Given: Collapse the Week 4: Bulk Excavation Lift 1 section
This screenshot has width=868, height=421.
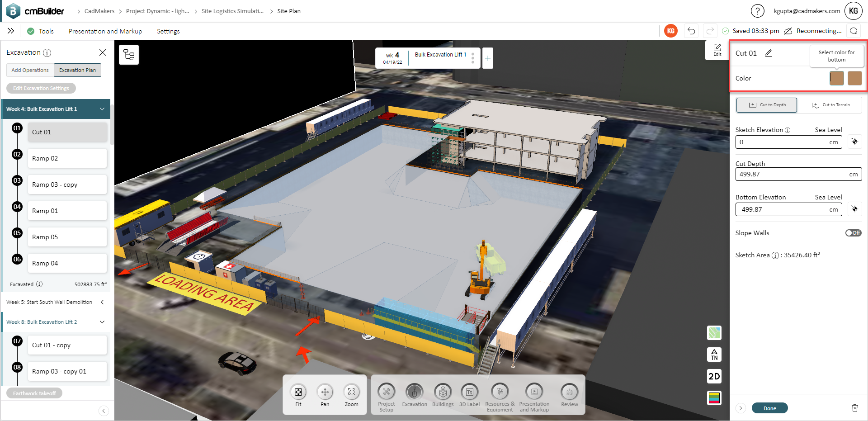Looking at the screenshot, I should tap(102, 109).
